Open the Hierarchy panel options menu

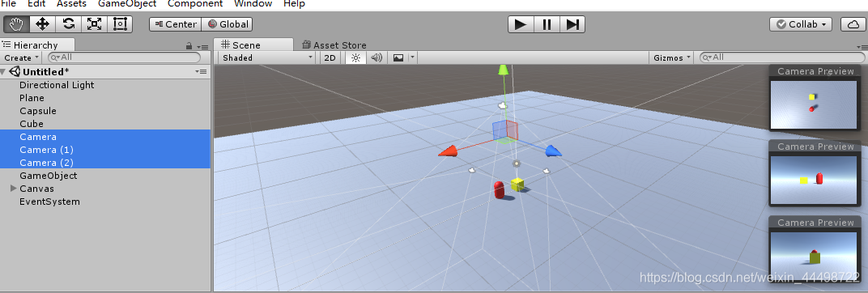[203, 47]
